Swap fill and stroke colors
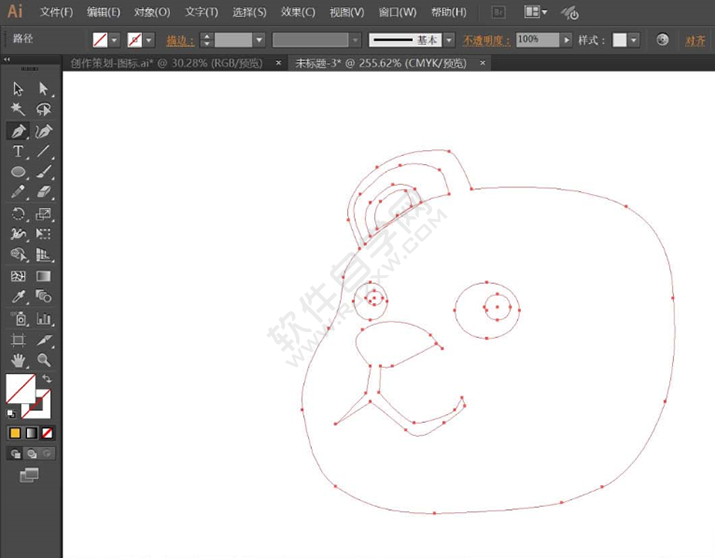 [46, 380]
